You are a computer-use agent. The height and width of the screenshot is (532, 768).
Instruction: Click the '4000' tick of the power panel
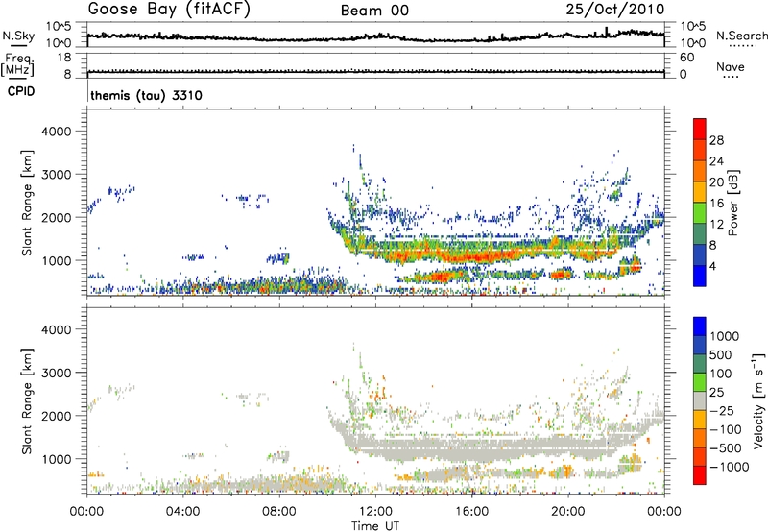(57, 132)
